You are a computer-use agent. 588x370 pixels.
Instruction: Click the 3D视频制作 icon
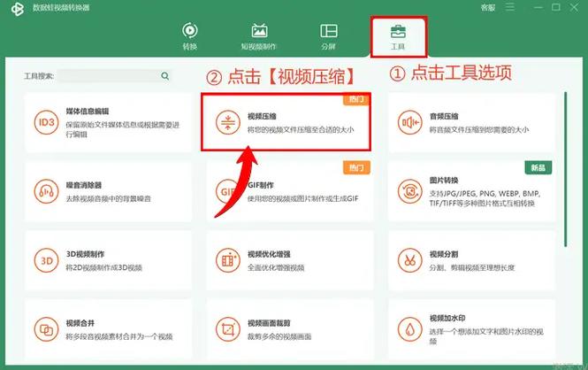pos(47,260)
